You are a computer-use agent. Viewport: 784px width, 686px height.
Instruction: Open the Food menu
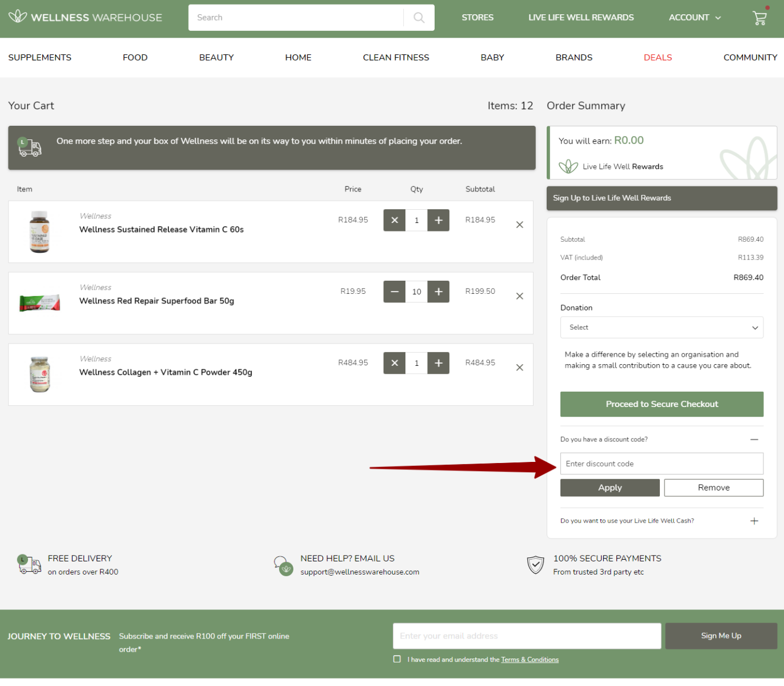(135, 57)
